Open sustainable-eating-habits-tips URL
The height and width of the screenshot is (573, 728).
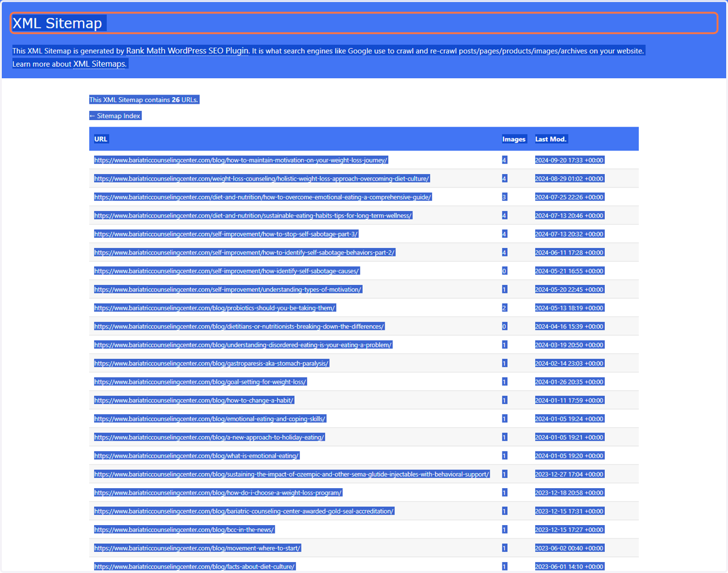(253, 215)
